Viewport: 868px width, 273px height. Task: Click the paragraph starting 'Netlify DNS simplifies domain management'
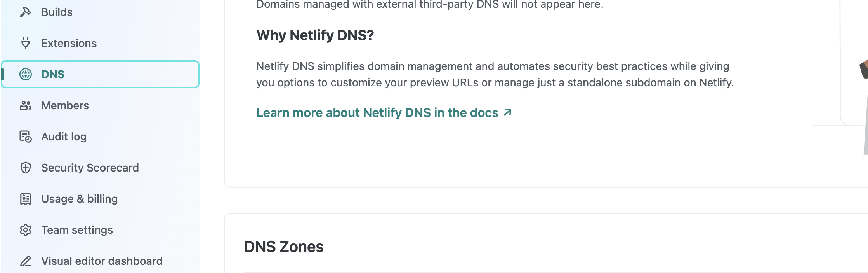click(x=495, y=74)
